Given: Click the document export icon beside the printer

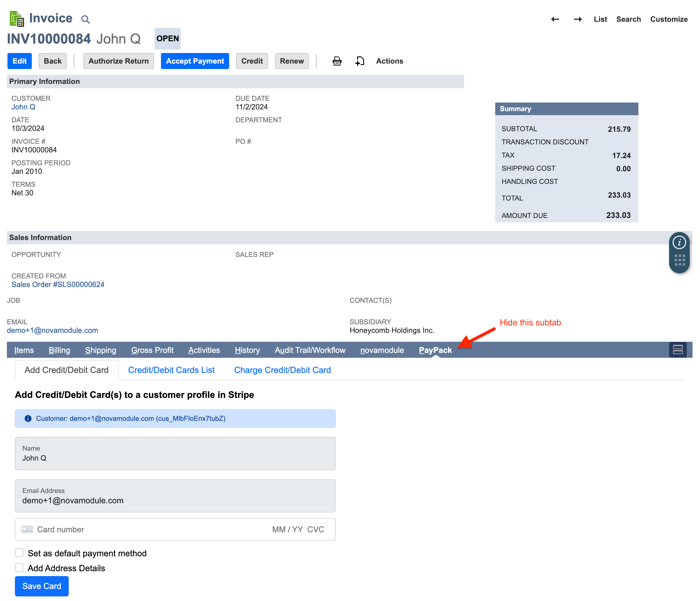Looking at the screenshot, I should [x=360, y=61].
